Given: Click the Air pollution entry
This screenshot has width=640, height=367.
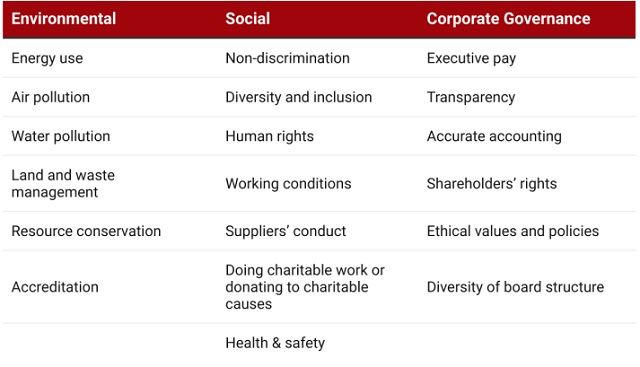Looking at the screenshot, I should tap(51, 98).
